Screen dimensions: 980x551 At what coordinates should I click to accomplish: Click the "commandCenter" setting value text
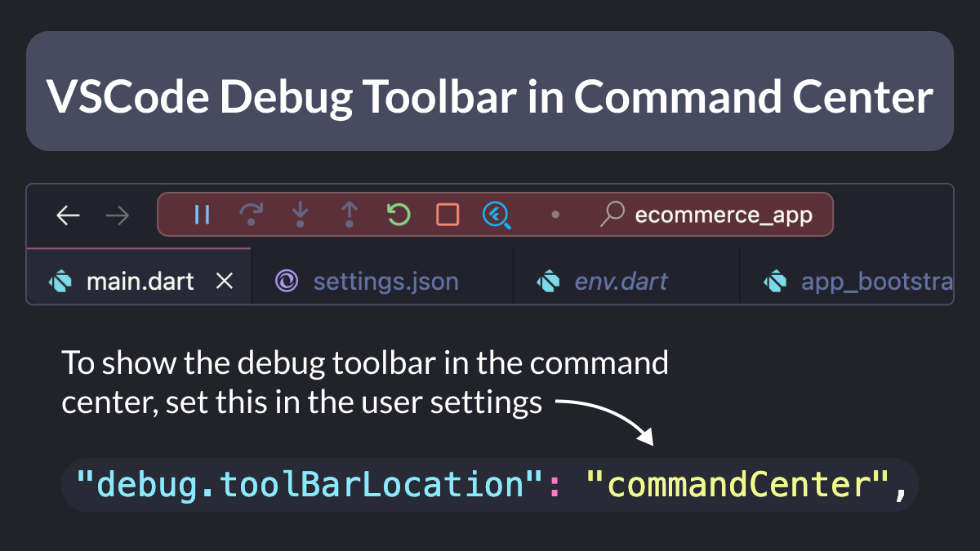point(737,485)
